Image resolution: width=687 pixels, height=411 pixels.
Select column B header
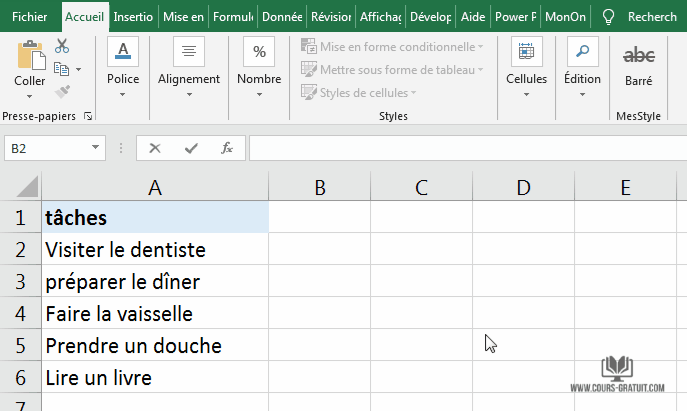320,187
